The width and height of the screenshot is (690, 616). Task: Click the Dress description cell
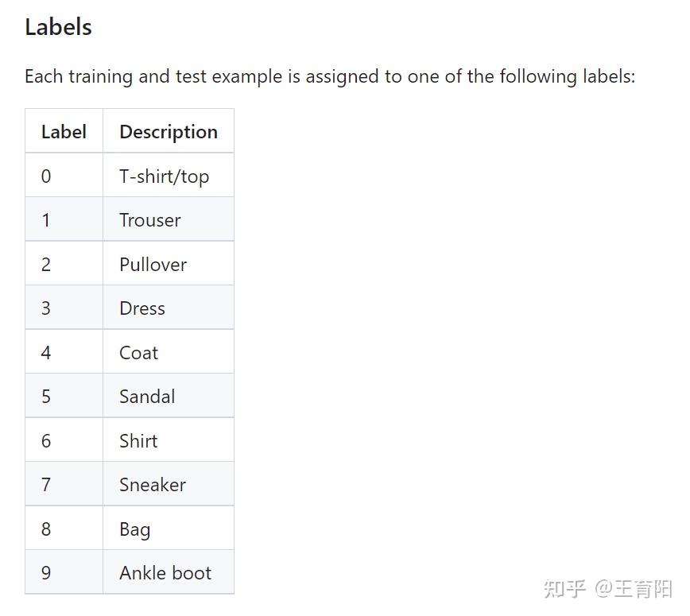[x=142, y=308]
